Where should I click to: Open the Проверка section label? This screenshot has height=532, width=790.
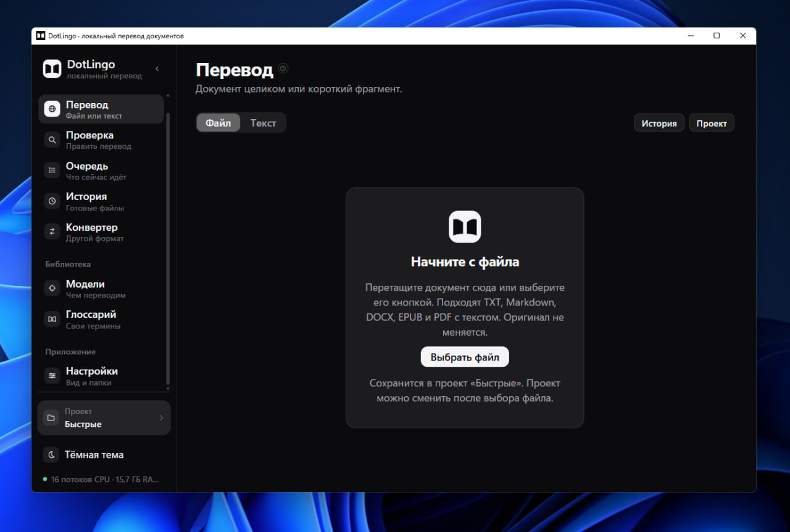(89, 135)
